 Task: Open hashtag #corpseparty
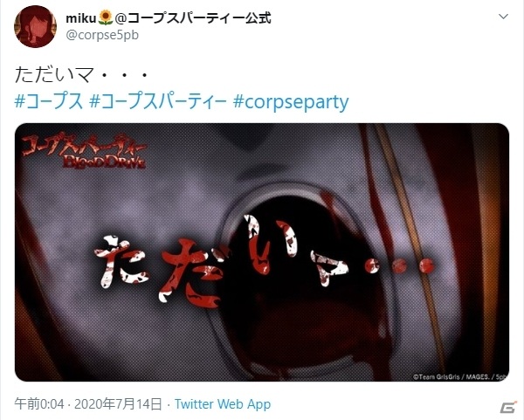[x=291, y=102]
